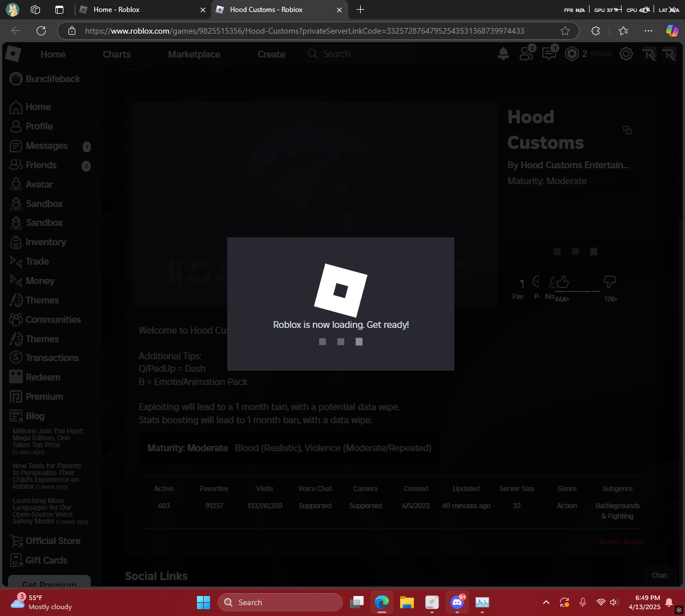
Task: Click the Windows taskbar Search box
Action: pos(280,602)
